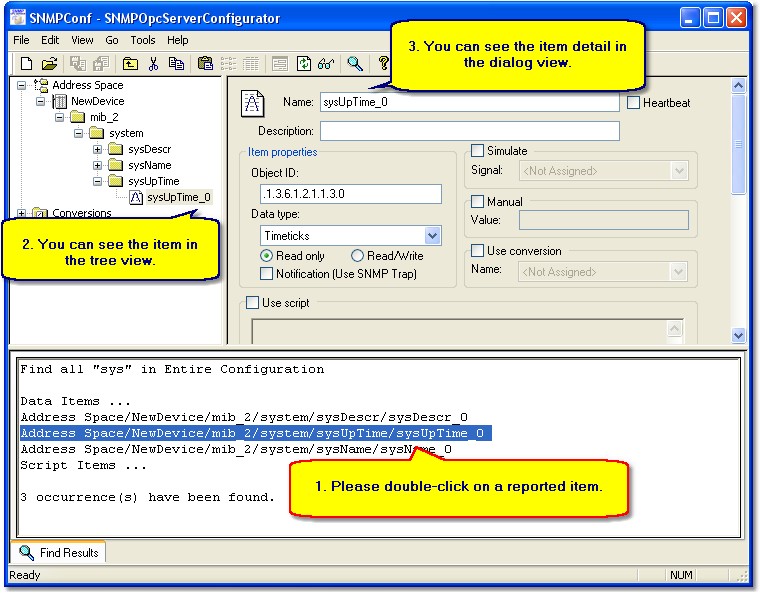Screen dimensions: 760x594
Task: Collapse the mib_2 tree node
Action: click(59, 118)
